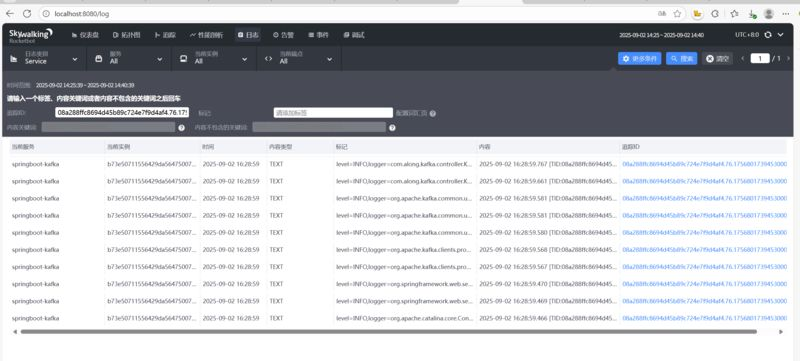This screenshot has height=361, width=800.
Task: Expand the chevron next to the auto-refresh icon
Action: click(781, 35)
